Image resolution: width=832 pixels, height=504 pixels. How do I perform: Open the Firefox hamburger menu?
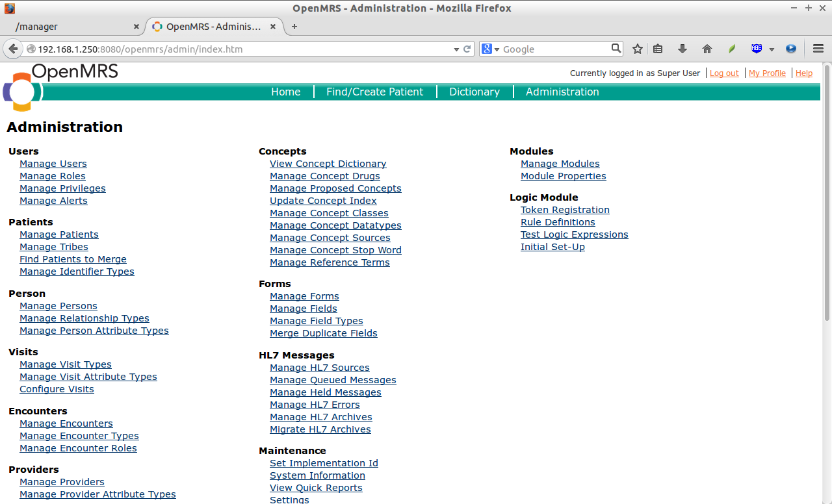[818, 49]
